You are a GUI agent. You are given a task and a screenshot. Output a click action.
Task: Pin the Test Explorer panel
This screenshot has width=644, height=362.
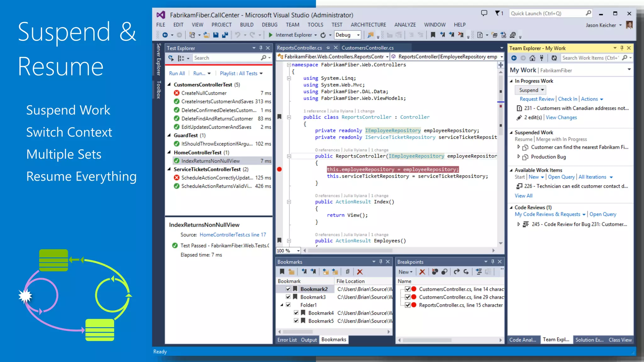point(261,48)
